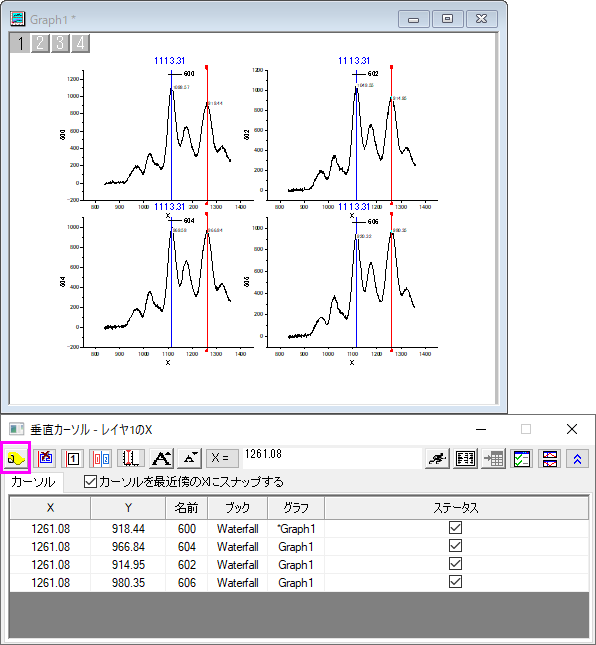Click the 606 legend in bottom-right plot
This screenshot has height=645, width=596.
coord(365,222)
